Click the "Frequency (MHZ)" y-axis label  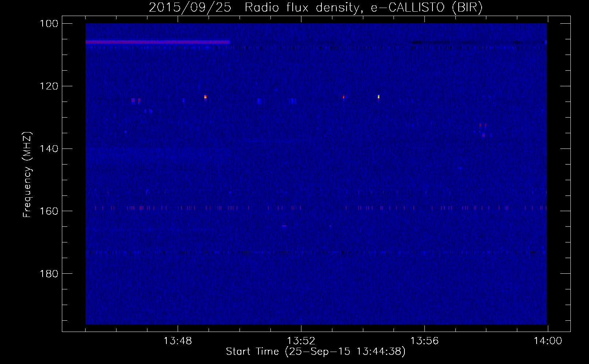pos(27,174)
